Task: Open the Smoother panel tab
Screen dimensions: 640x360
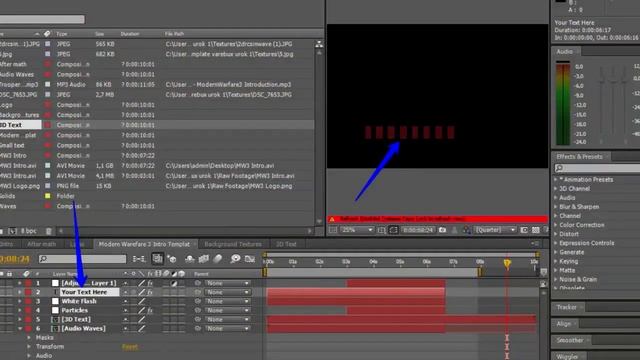Action: [x=570, y=340]
